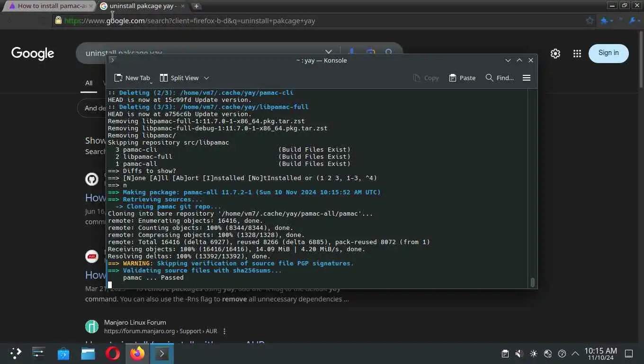Viewport: 644px width, 364px height.
Task: Click the 'Skipping repository src/libpamac' line
Action: coord(169,143)
